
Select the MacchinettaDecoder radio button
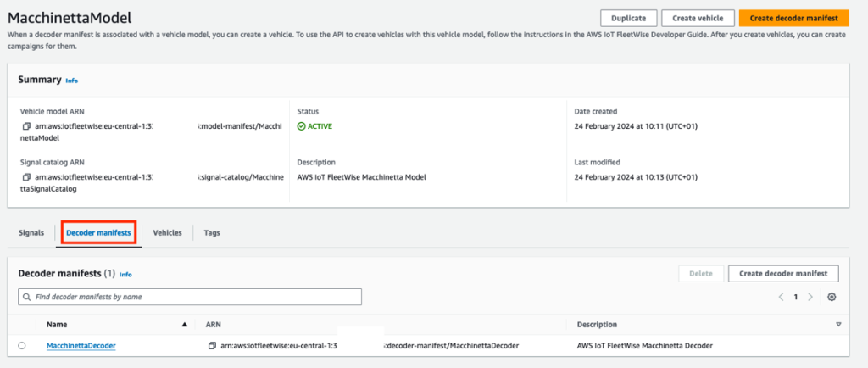tap(21, 346)
